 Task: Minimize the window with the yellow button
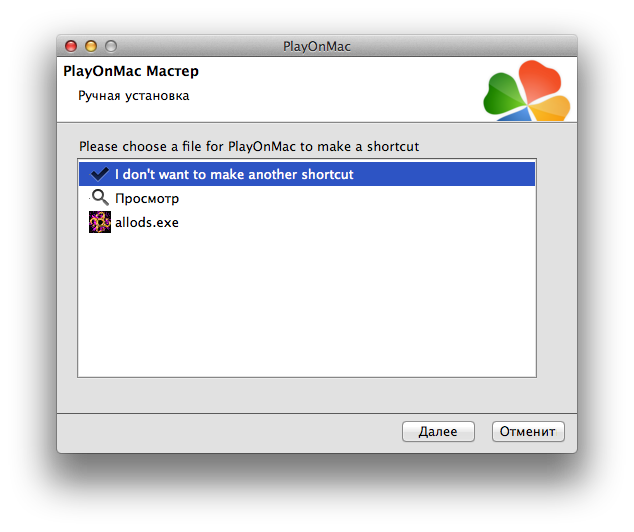91,46
